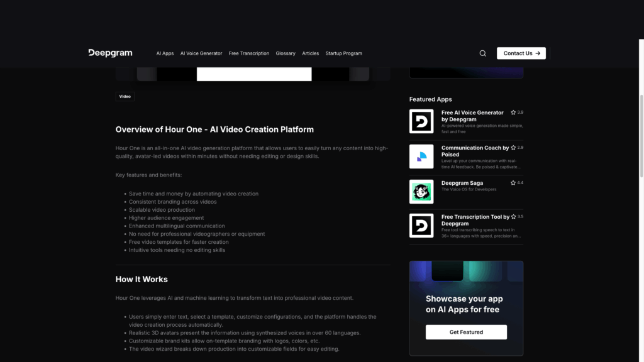Open the Free Transcription nav link
Viewport: 644px width, 362px height.
tap(248, 53)
